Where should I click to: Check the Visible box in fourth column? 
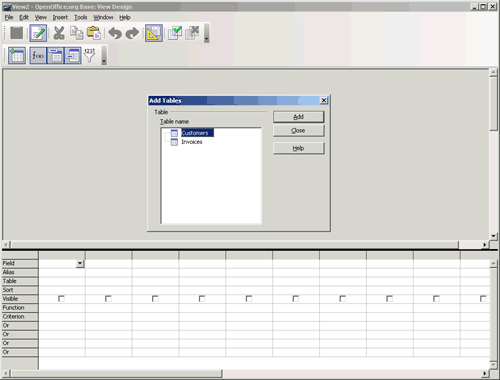pos(202,299)
